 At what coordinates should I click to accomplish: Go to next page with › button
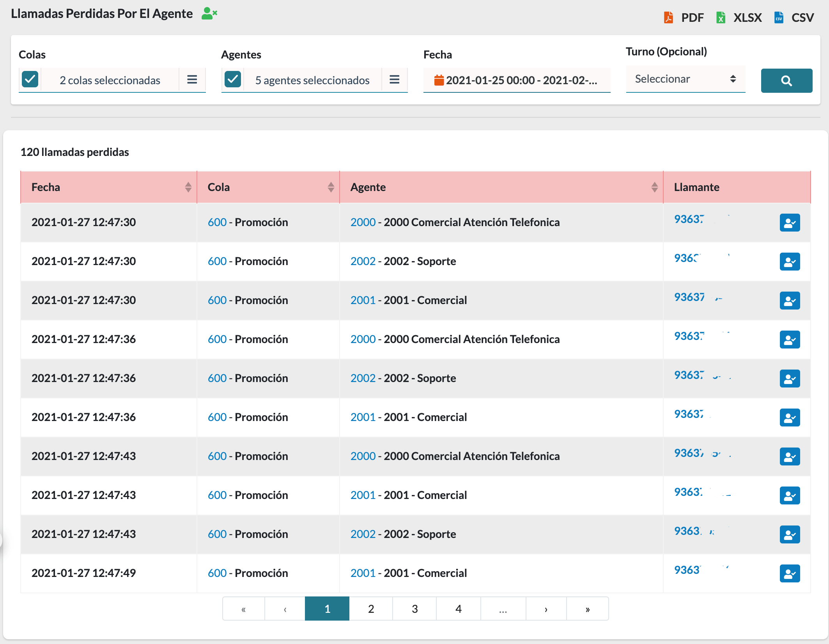coord(546,609)
